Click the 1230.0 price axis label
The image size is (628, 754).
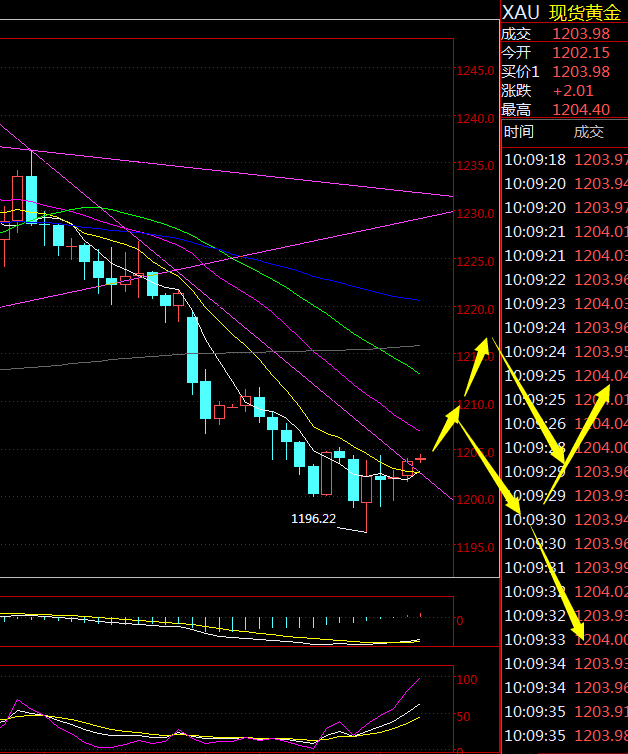475,214
